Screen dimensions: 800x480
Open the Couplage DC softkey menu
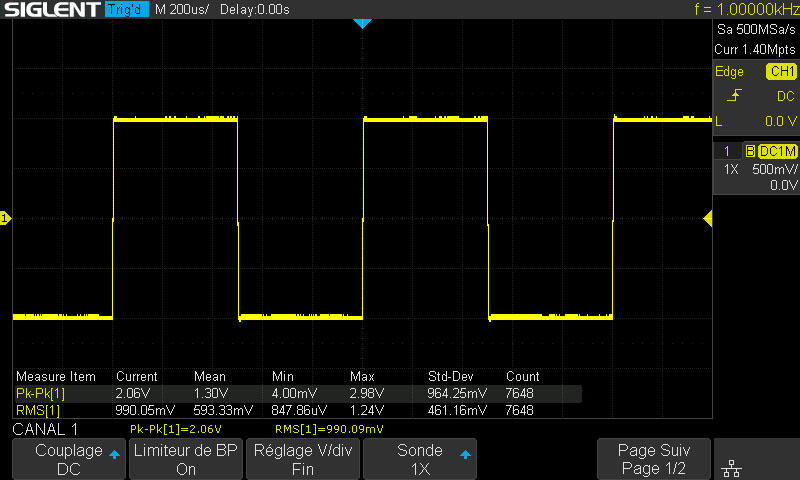69,459
